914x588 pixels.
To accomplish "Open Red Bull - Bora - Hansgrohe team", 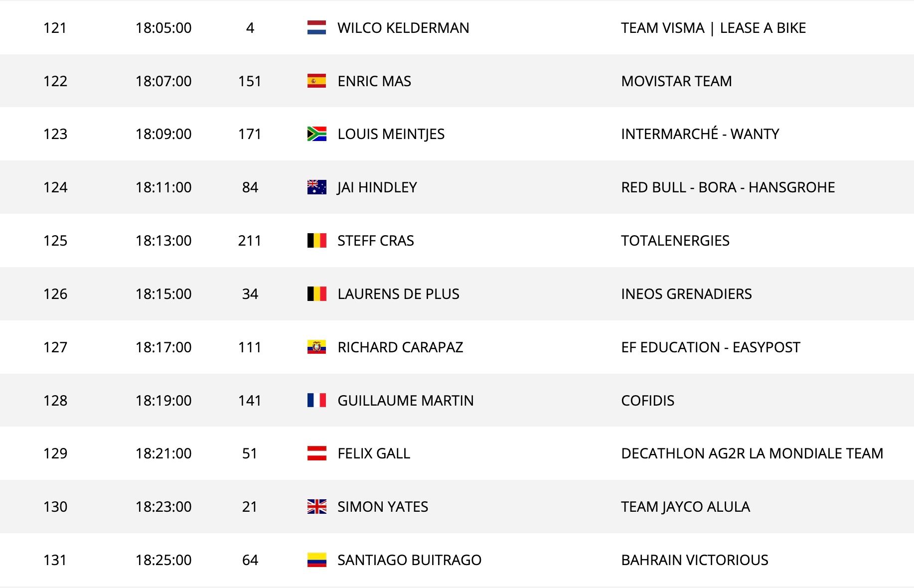I will (x=728, y=187).
